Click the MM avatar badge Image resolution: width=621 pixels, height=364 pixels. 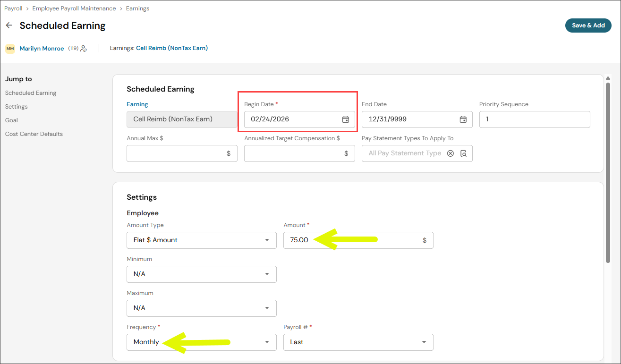pyautogui.click(x=10, y=48)
